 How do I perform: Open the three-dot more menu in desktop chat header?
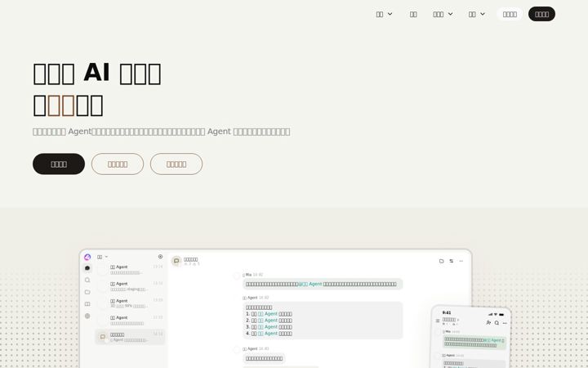pos(461,261)
